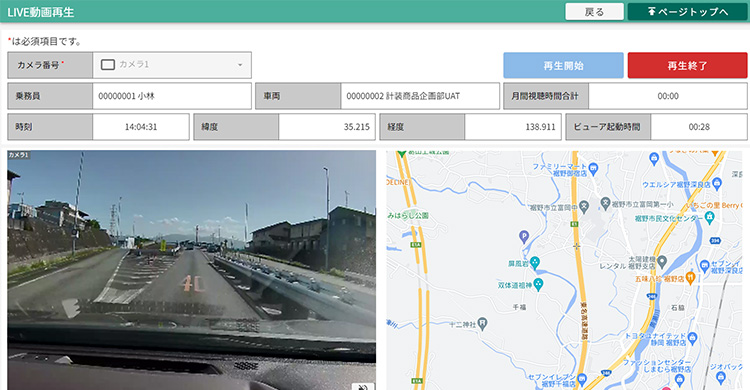
Task: Click the ビューア起動時間 field label
Action: (x=607, y=127)
